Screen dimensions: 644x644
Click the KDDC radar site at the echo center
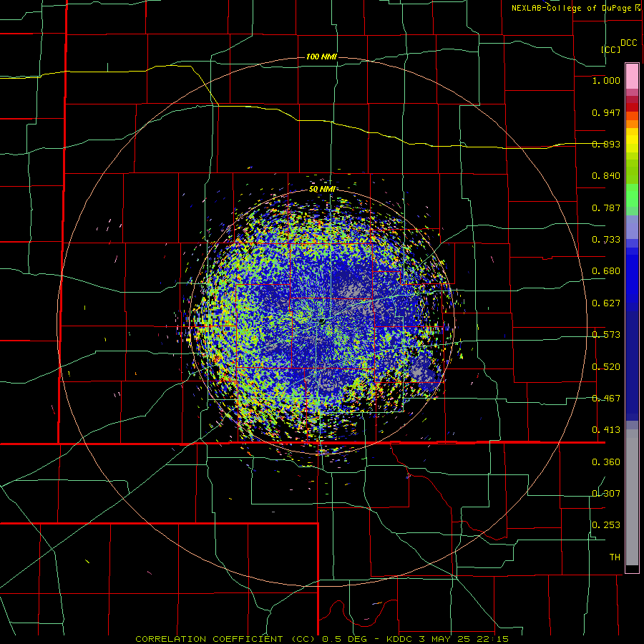pyautogui.click(x=321, y=321)
